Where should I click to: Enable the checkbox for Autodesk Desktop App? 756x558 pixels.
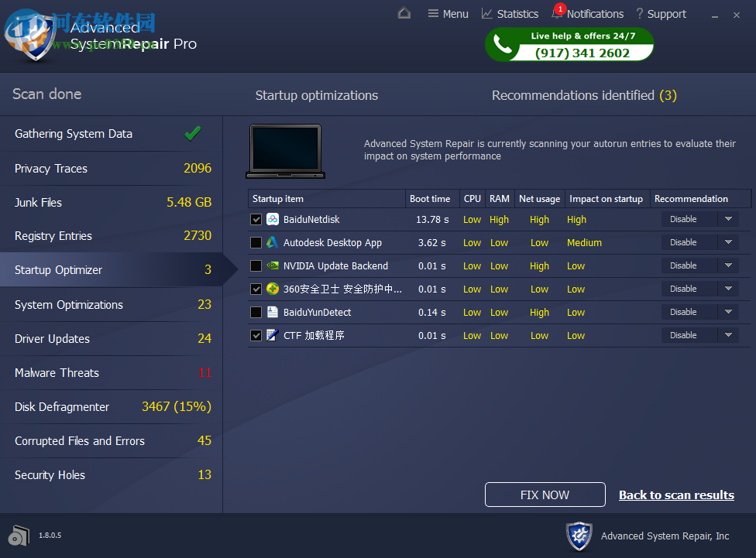pyautogui.click(x=256, y=242)
